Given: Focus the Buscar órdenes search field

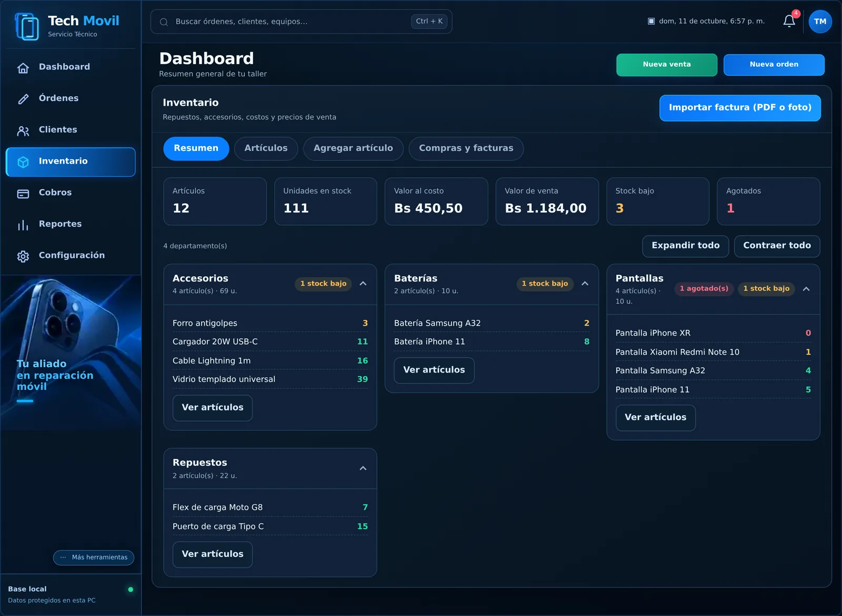Looking at the screenshot, I should [301, 22].
